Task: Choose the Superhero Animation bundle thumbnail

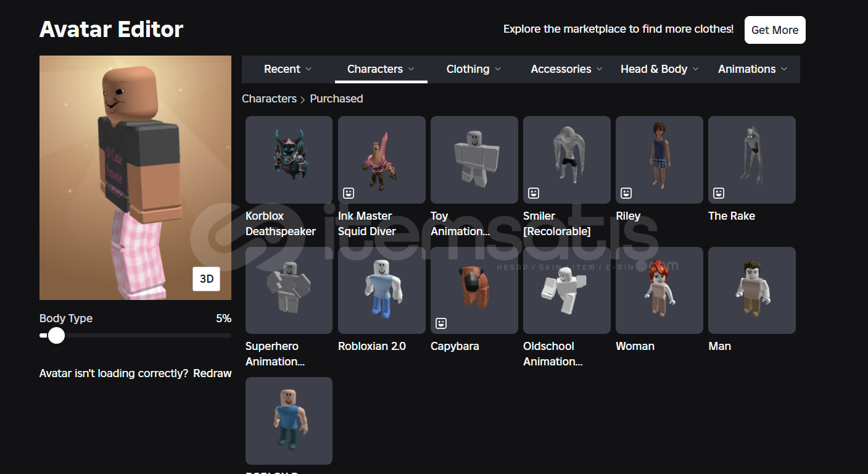Action: pyautogui.click(x=289, y=290)
